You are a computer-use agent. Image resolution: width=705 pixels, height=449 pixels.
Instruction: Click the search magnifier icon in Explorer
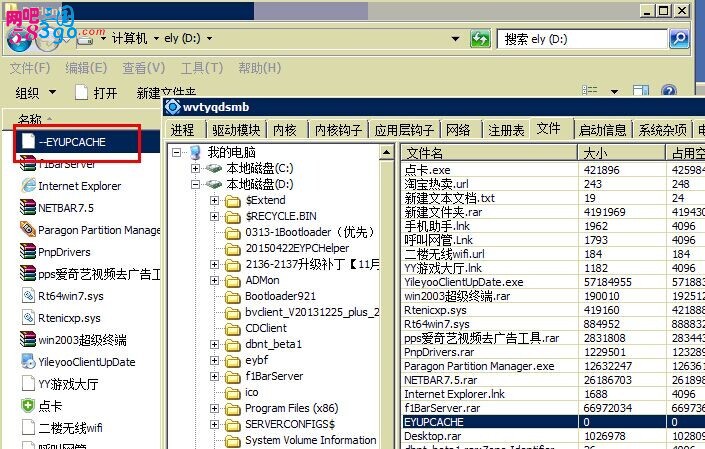point(679,39)
